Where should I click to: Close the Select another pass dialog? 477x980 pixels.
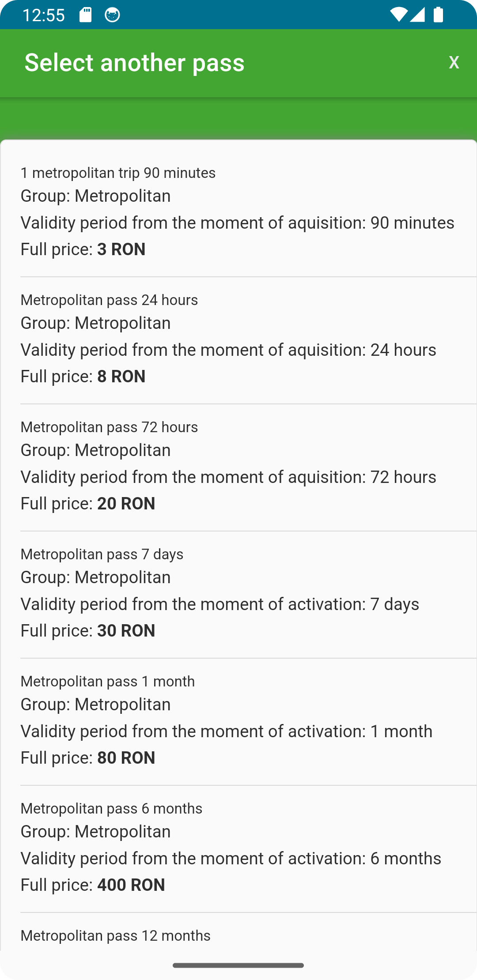[x=454, y=62]
